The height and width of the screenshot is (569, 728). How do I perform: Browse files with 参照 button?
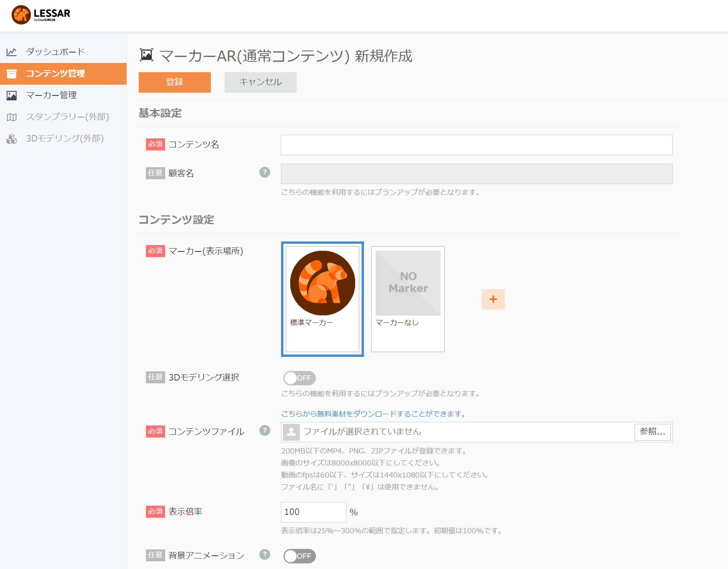pos(653,432)
